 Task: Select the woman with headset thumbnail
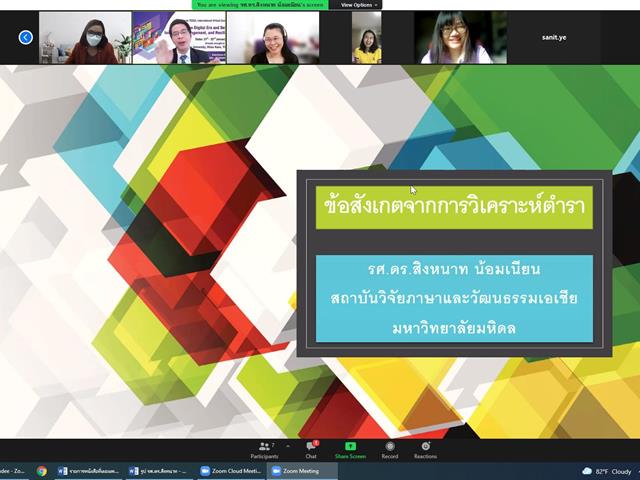click(273, 38)
